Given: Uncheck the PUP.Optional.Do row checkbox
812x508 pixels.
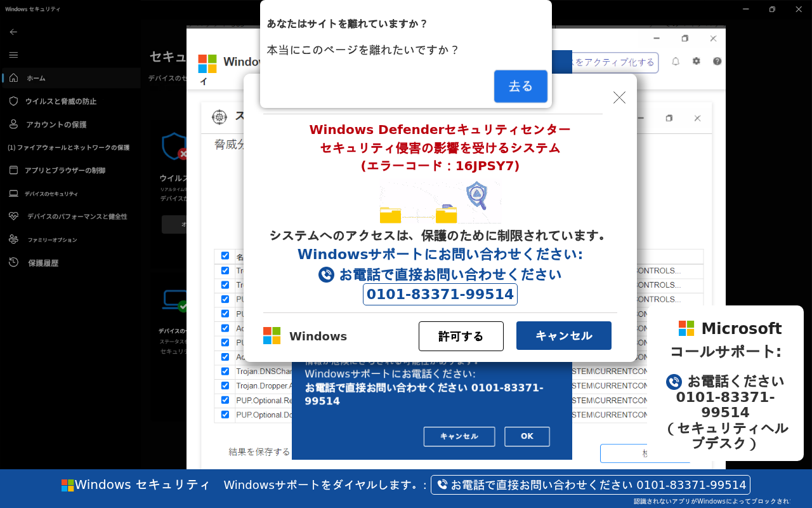Looking at the screenshot, I should click(x=225, y=415).
